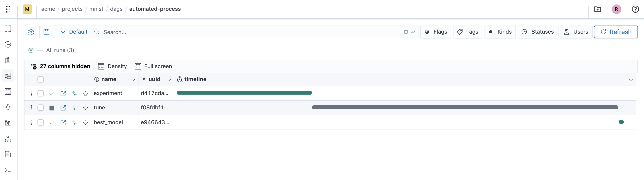The width and height of the screenshot is (644, 180).
Task: Open the Kinds filter menu
Action: pyautogui.click(x=500, y=32)
